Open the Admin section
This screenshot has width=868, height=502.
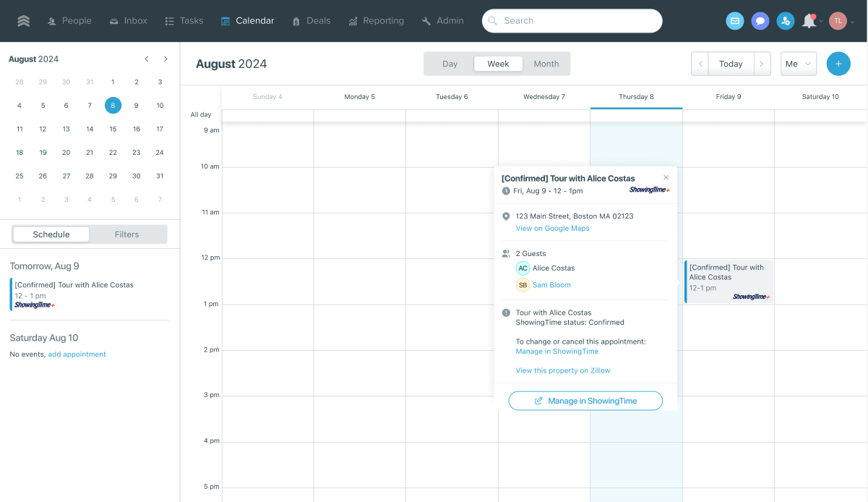coord(443,21)
